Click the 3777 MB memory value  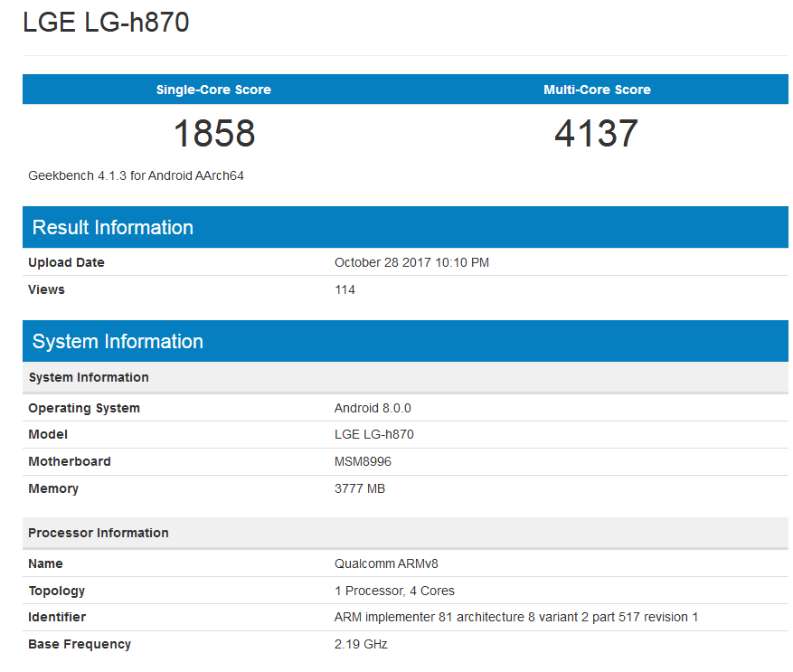(x=360, y=488)
